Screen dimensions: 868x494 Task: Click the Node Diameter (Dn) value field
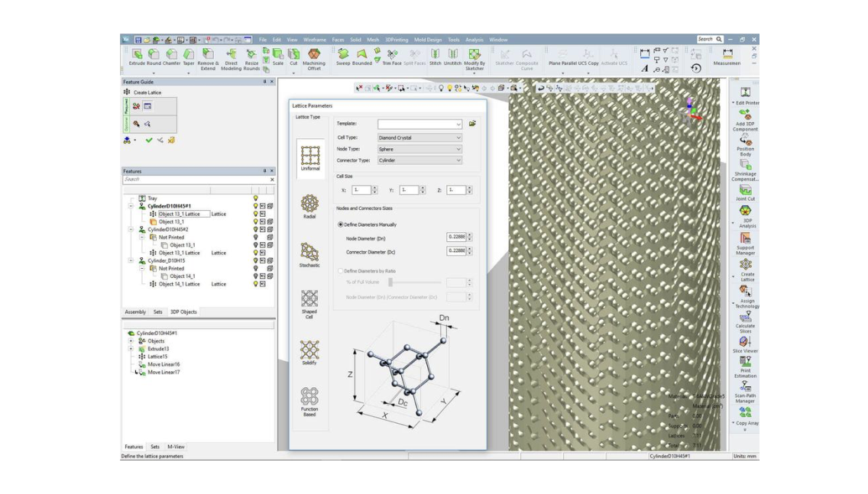(456, 237)
